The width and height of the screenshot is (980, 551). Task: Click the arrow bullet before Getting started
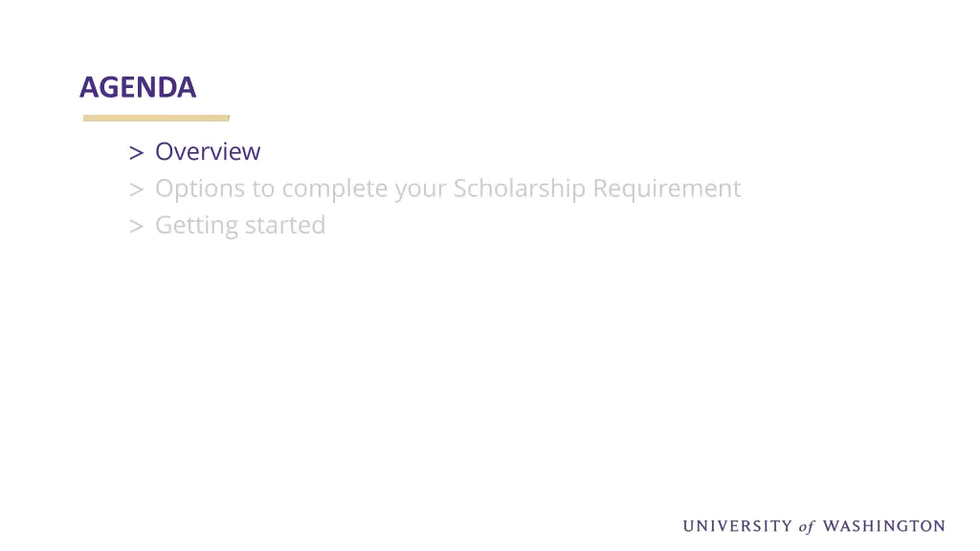[x=136, y=226]
